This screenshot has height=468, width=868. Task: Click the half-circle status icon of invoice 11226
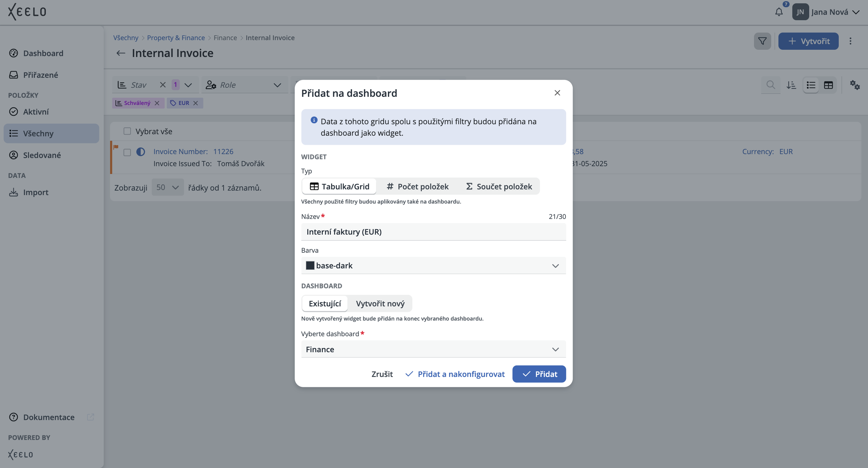(x=141, y=152)
